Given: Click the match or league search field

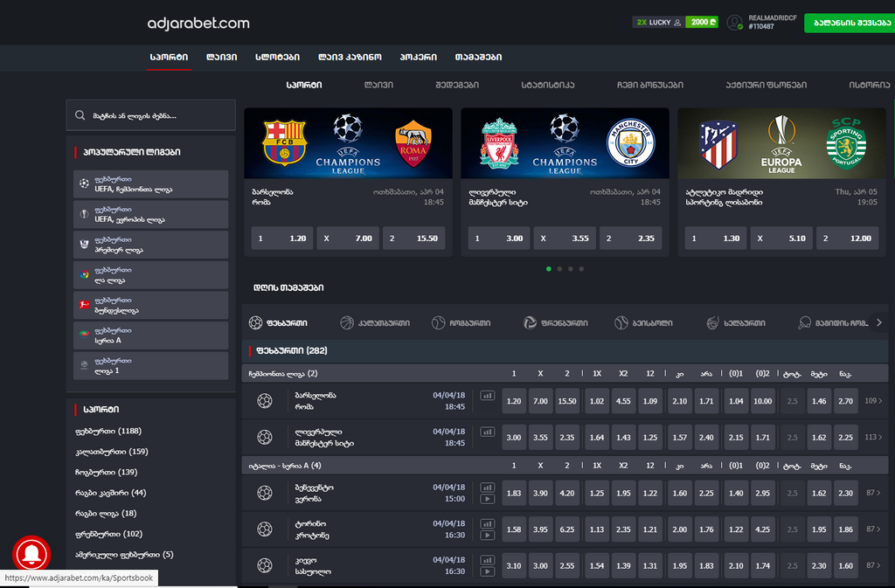Looking at the screenshot, I should coord(151,115).
